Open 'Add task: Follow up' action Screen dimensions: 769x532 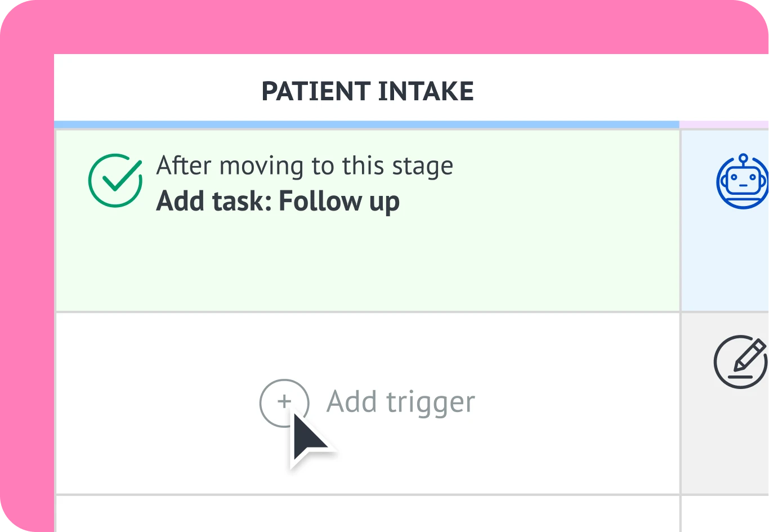(x=278, y=202)
